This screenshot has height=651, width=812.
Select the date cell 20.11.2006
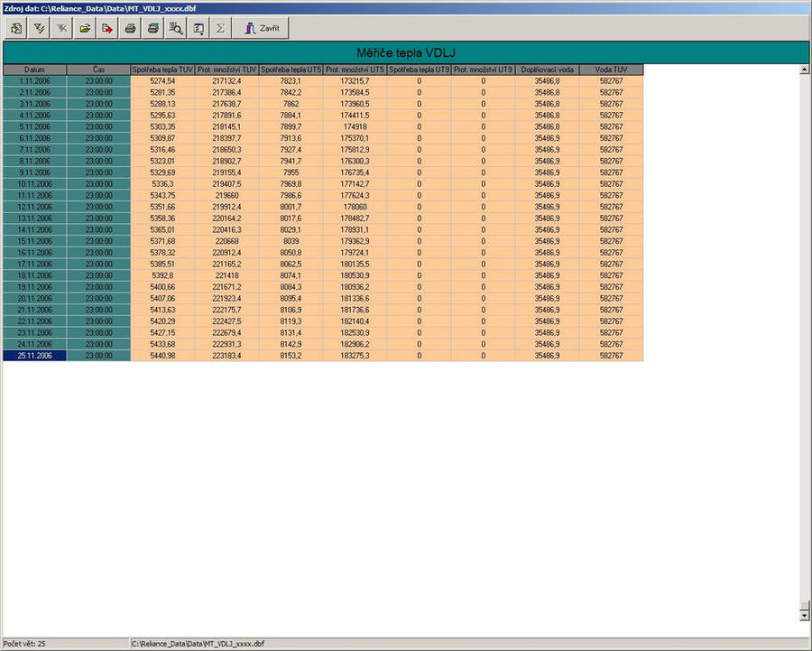pyautogui.click(x=34, y=299)
